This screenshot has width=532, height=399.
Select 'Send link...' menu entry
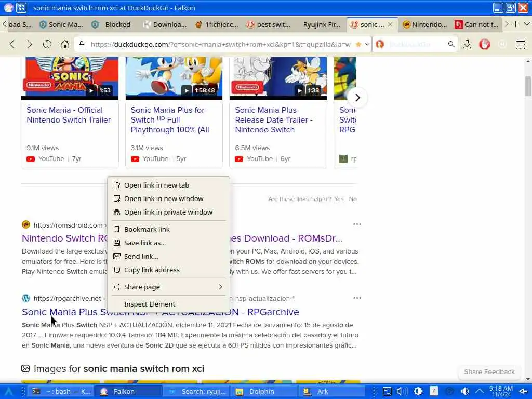pos(168,257)
